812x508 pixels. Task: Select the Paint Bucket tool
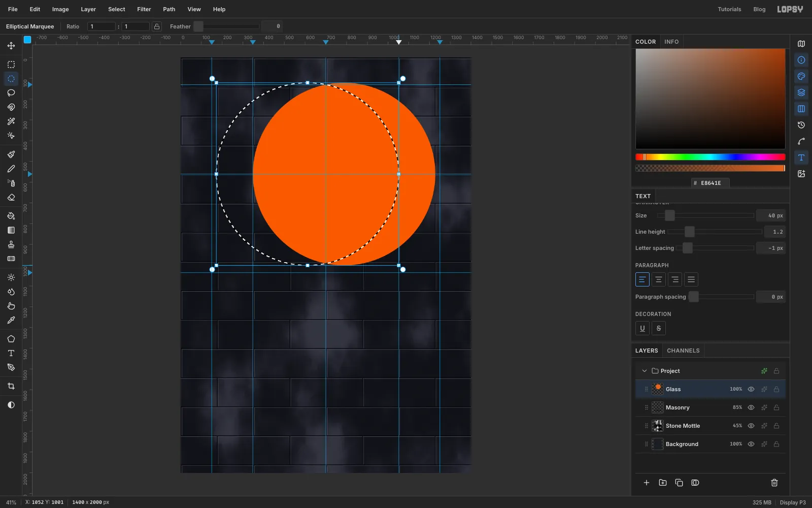[x=11, y=216]
